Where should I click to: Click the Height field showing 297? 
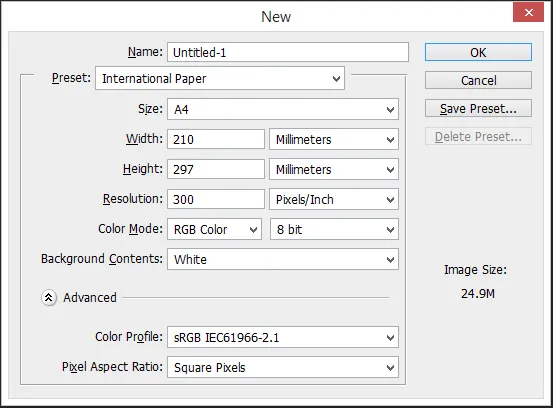pyautogui.click(x=216, y=169)
